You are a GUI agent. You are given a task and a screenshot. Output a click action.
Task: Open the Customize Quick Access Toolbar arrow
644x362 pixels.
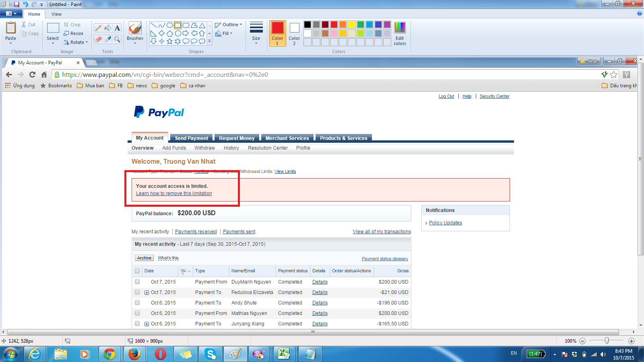click(41, 4)
